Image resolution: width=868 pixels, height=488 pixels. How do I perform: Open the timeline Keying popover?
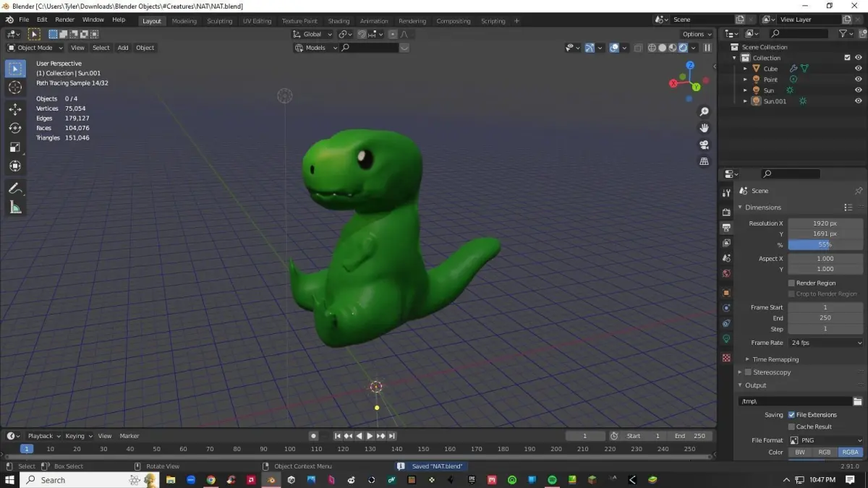click(79, 436)
